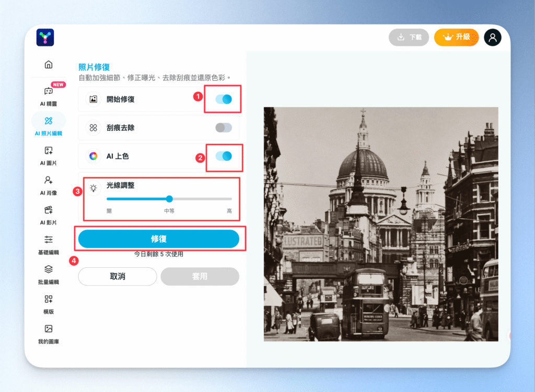Viewport: 535px width, 392px height.
Task: Click the 光線調整 slider handle
Action: coord(169,199)
